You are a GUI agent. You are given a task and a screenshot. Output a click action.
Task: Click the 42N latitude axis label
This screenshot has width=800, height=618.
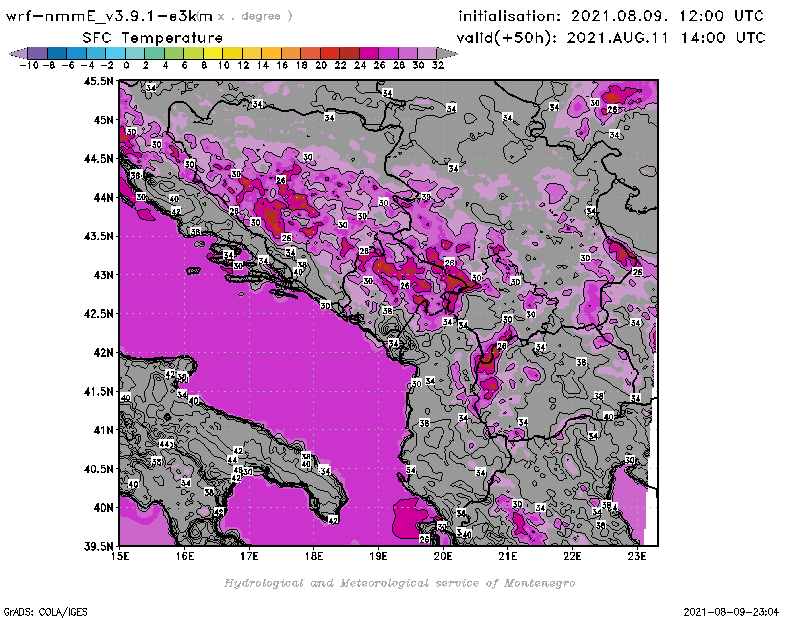click(x=103, y=353)
